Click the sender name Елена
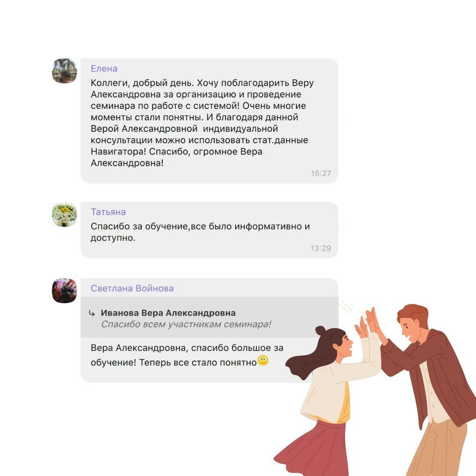476x476 pixels. click(x=104, y=69)
